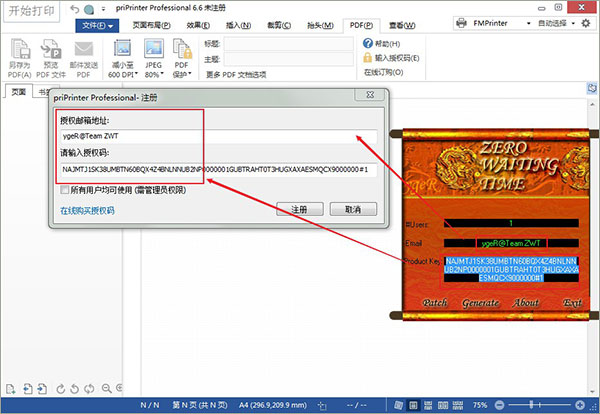Open the 自动选择 auto select dropdown

tap(573, 23)
